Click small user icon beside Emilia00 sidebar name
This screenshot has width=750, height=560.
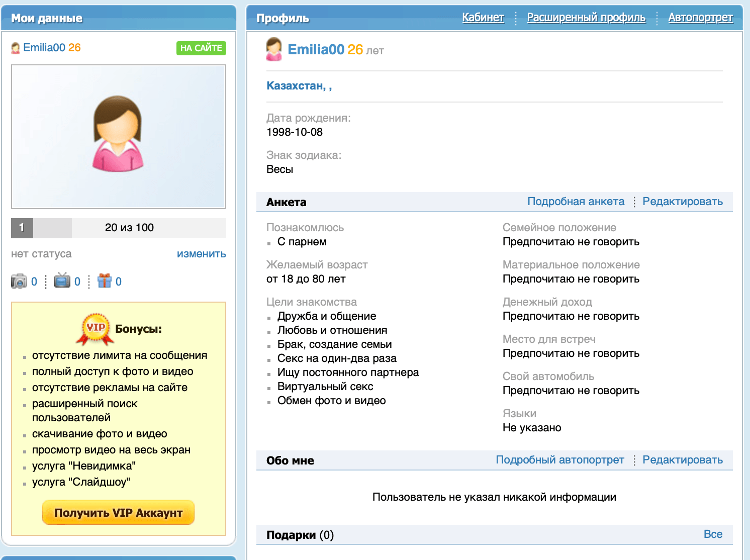tap(16, 48)
